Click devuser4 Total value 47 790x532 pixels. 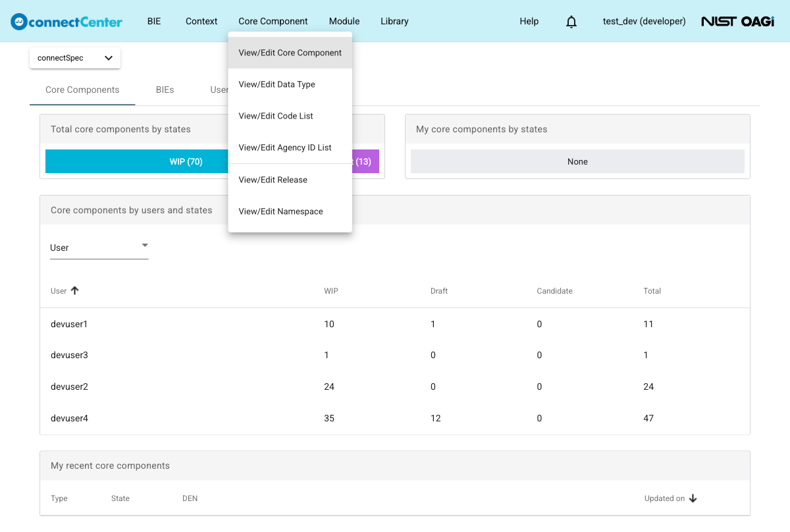click(648, 418)
